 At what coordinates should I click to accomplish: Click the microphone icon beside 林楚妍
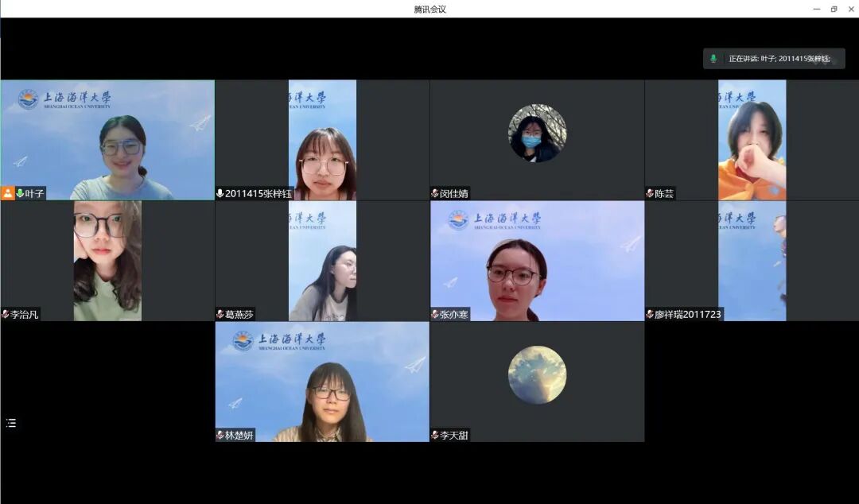[220, 435]
